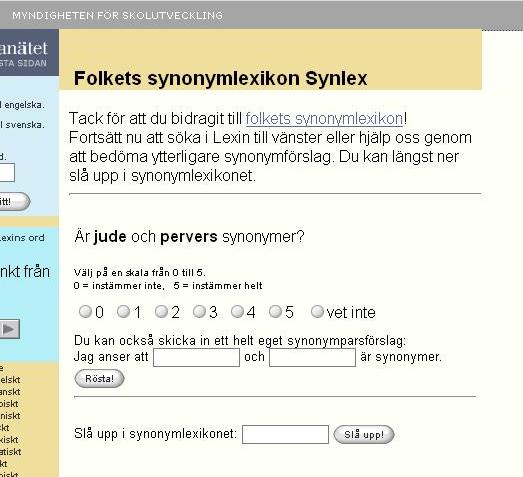523x477 pixels.
Task: Choose the 'engelska' option in sidebar
Action: coord(23,105)
